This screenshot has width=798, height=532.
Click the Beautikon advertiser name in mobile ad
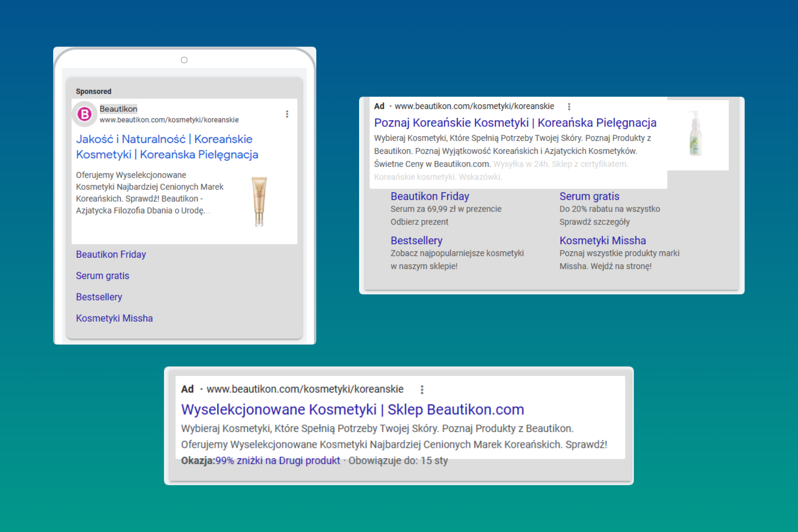(x=118, y=109)
